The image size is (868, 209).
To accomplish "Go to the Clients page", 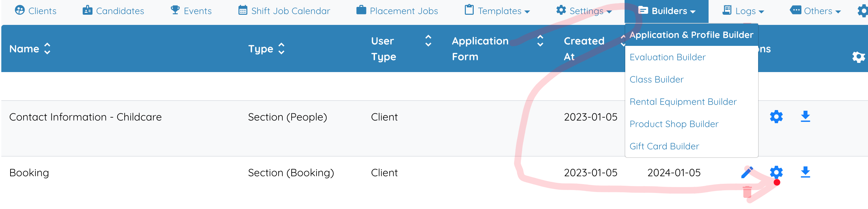I will (36, 11).
